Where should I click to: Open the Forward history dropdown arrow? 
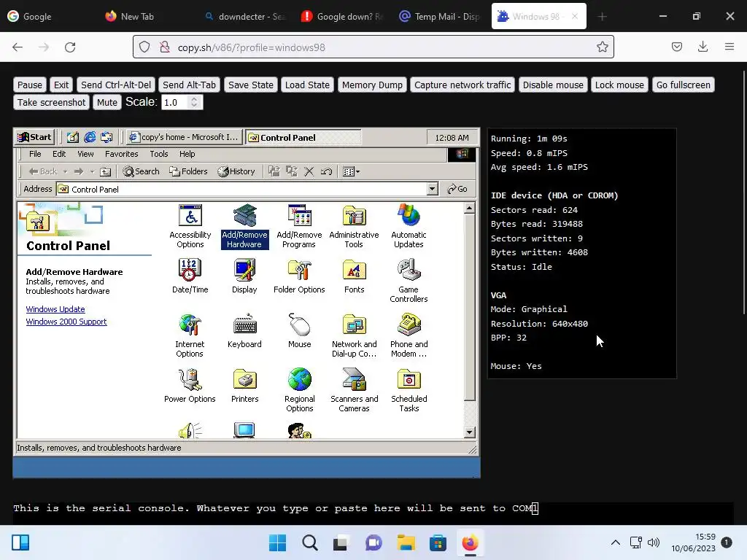(x=93, y=171)
